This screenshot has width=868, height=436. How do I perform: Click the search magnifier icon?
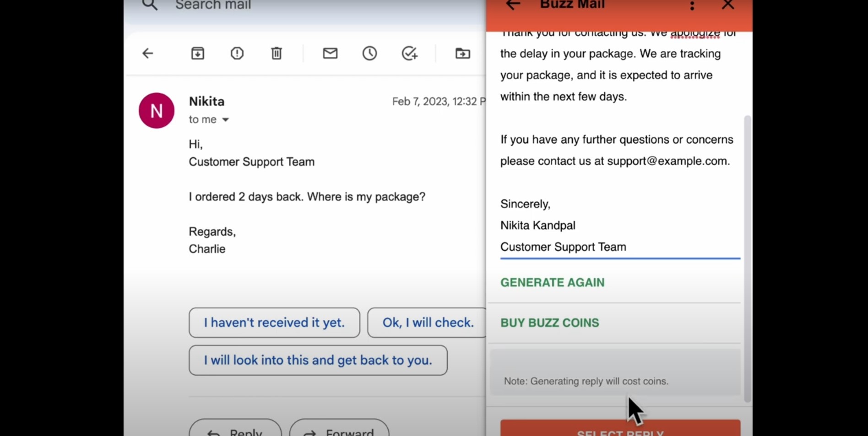click(150, 5)
